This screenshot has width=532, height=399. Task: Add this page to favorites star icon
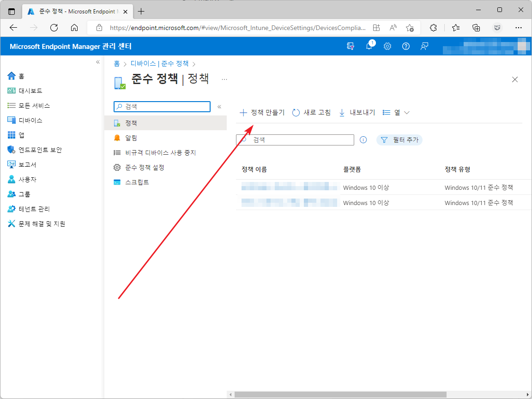tap(410, 28)
